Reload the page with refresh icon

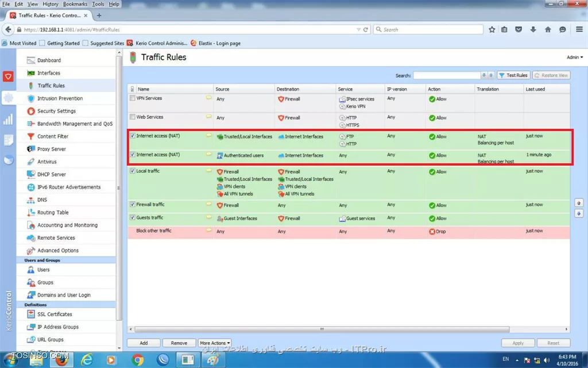tap(366, 30)
